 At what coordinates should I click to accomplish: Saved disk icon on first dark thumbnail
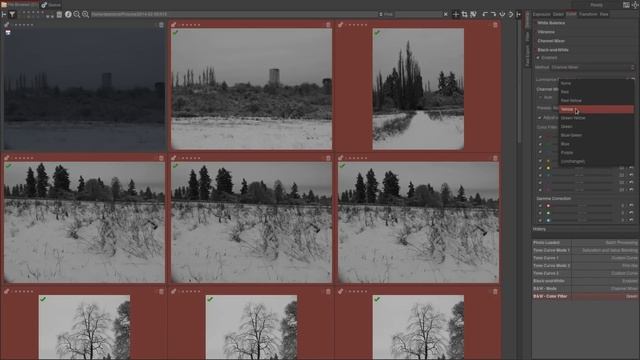[x=8, y=33]
